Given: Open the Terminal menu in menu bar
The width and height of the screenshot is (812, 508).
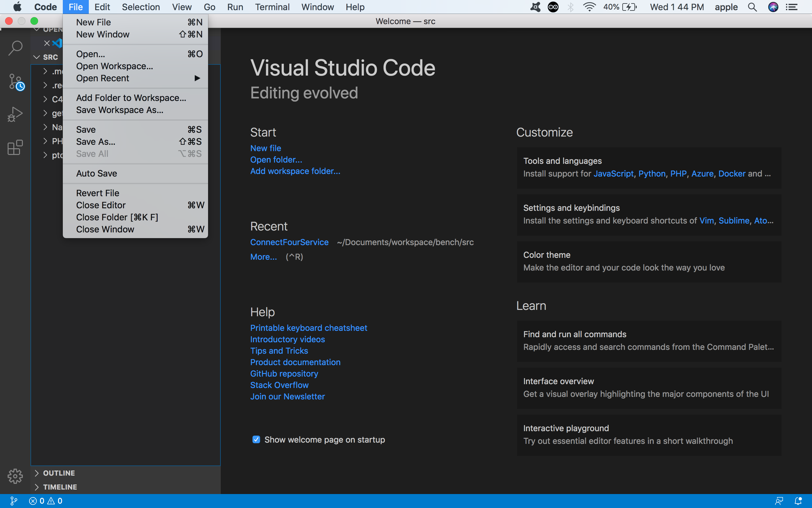Looking at the screenshot, I should pyautogui.click(x=272, y=7).
